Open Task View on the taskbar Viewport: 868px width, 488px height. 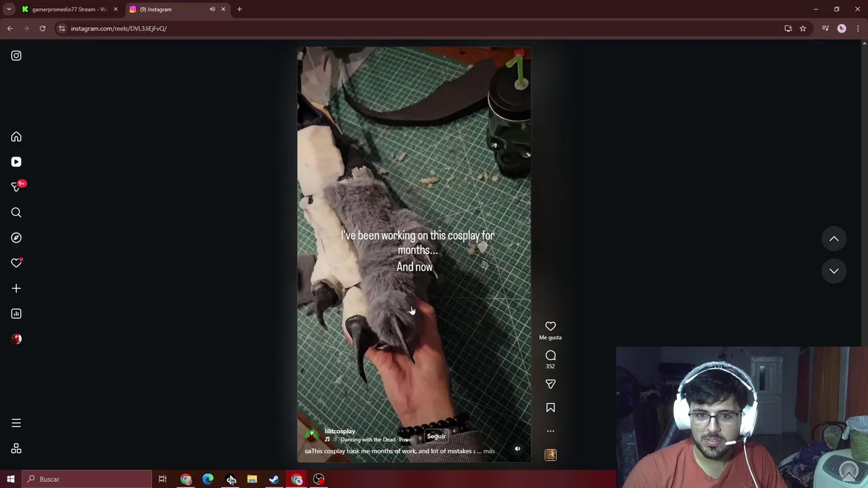[x=163, y=479]
